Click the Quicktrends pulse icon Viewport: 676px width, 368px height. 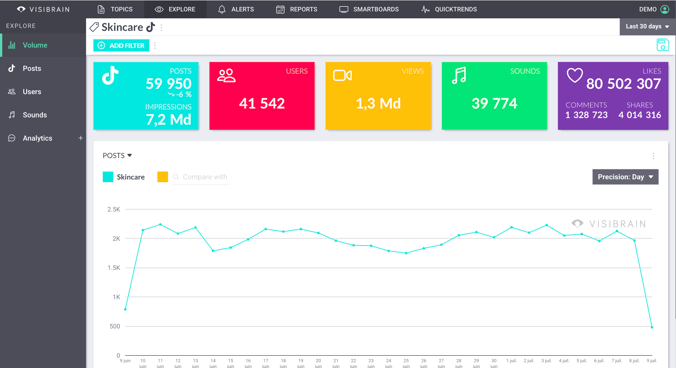(426, 9)
